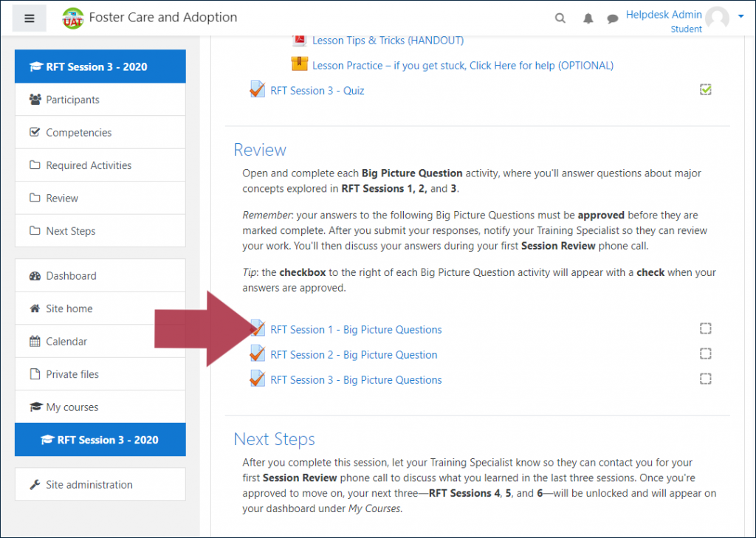Image resolution: width=756 pixels, height=538 pixels.
Task: Click the Helpdesk Admin user name
Action: coord(664,15)
